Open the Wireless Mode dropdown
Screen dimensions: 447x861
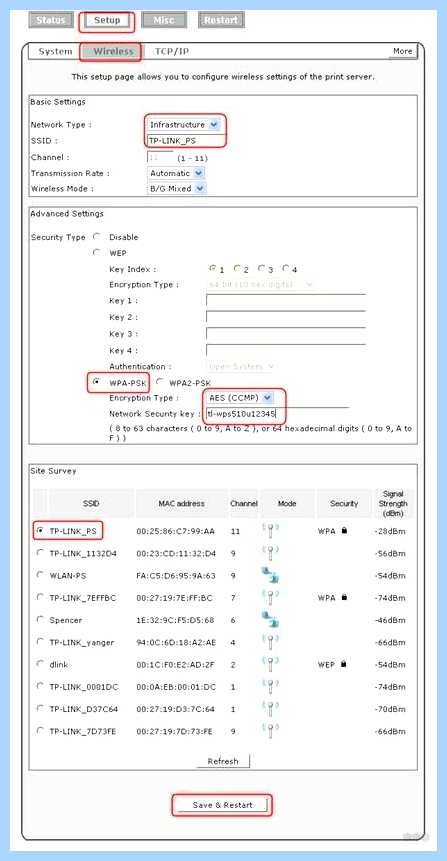point(177,188)
